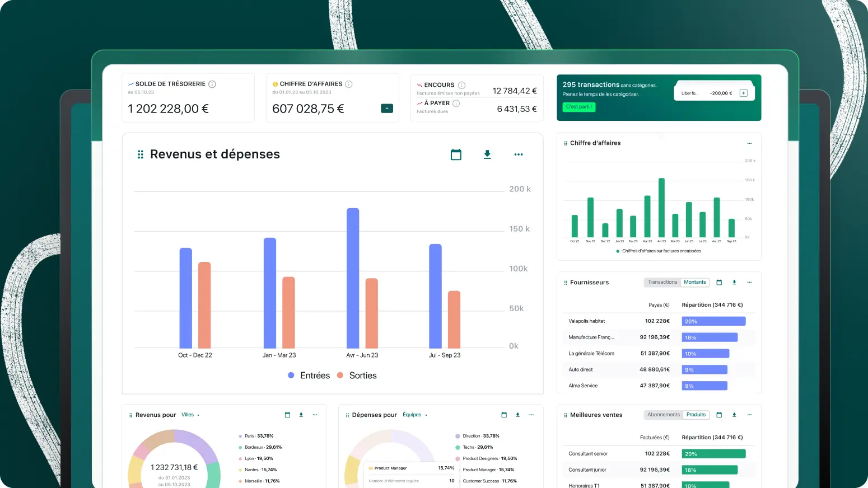Open the date picker for Meilleures ventes

719,415
